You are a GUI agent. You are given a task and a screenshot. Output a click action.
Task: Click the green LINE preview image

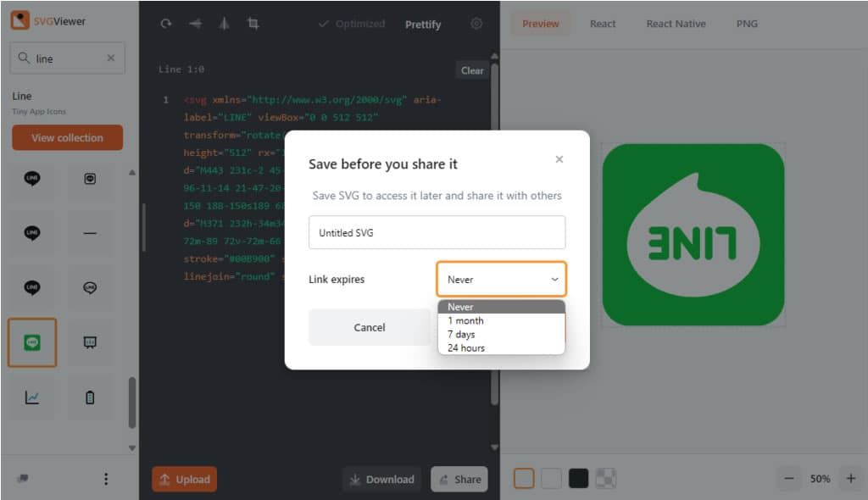(693, 235)
